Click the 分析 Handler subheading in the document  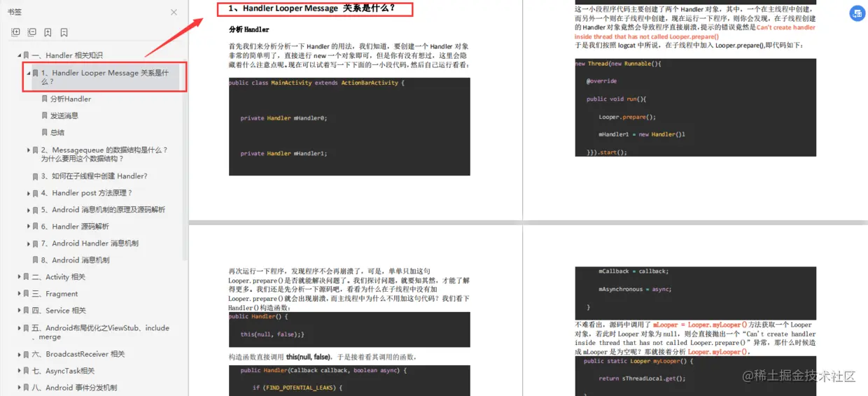point(249,29)
